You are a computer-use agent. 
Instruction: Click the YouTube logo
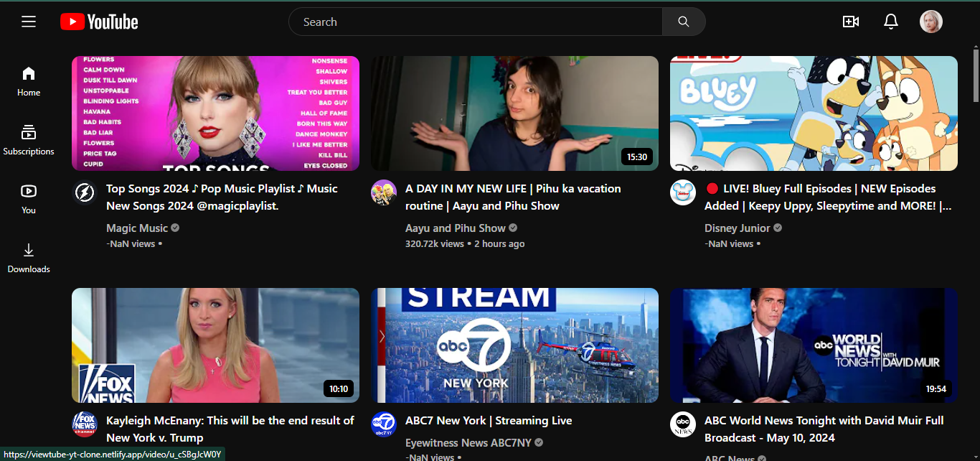[x=99, y=22]
